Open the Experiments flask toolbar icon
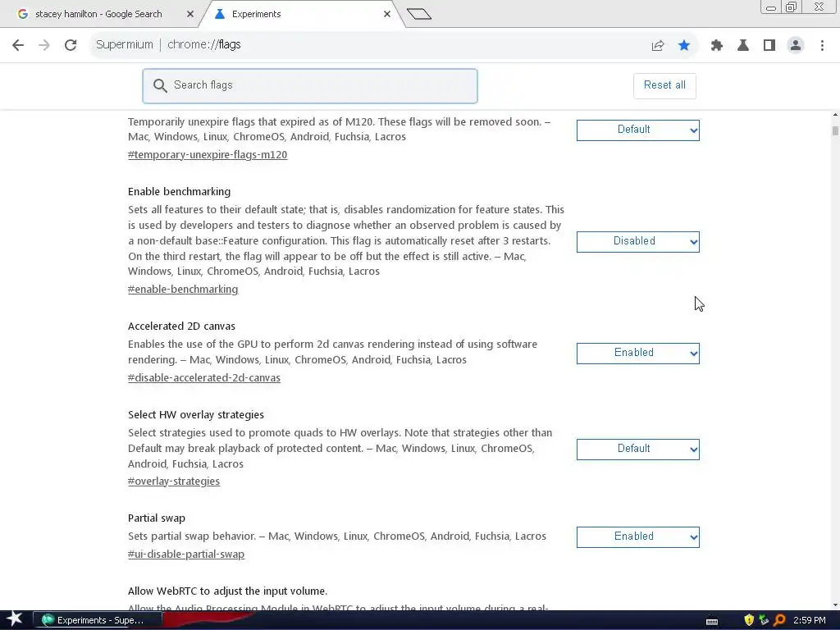Image resolution: width=840 pixels, height=630 pixels. click(x=743, y=46)
